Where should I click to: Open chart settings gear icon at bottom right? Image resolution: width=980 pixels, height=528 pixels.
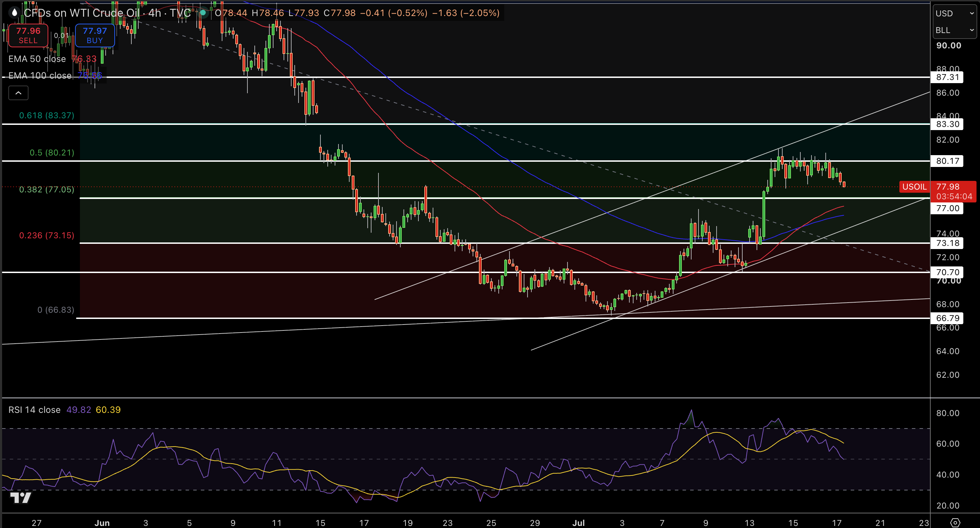tap(955, 522)
